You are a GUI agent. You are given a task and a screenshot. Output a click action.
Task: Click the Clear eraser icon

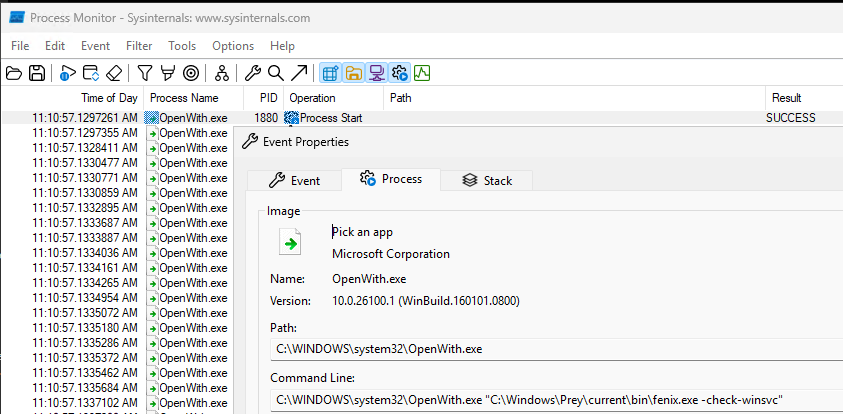pyautogui.click(x=113, y=73)
